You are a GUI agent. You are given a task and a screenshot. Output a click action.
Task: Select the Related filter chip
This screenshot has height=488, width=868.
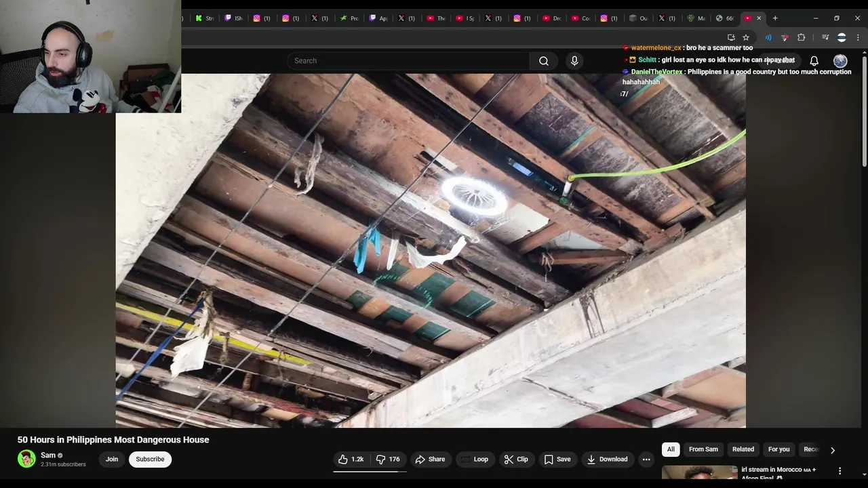(743, 449)
